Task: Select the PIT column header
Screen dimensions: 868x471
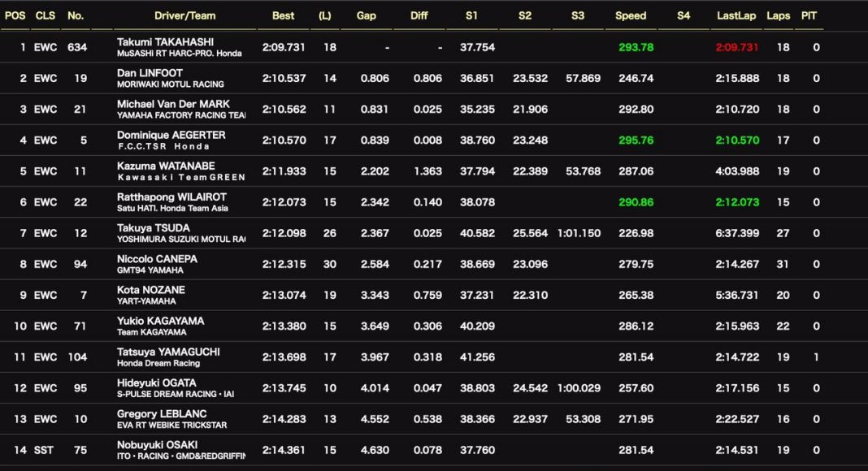Action: click(809, 15)
